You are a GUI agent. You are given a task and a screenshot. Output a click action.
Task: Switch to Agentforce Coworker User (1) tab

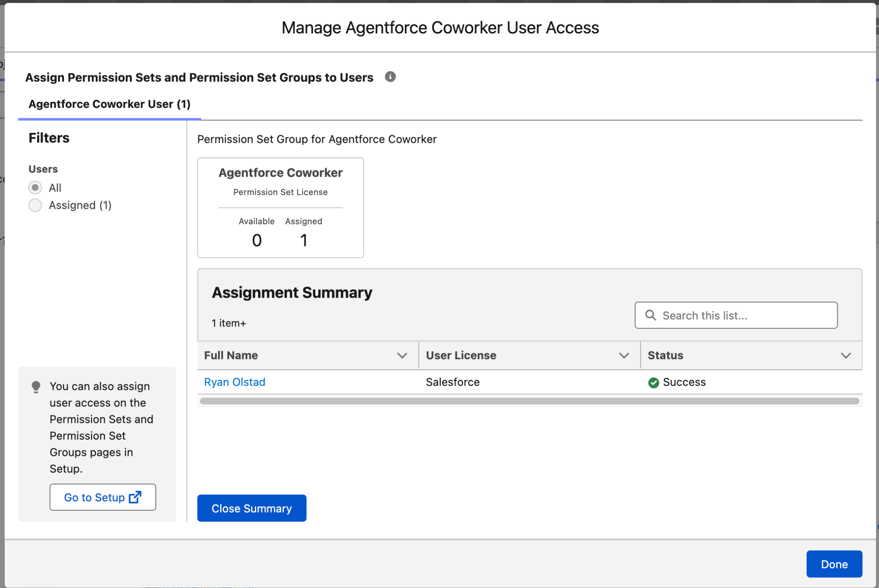[109, 104]
